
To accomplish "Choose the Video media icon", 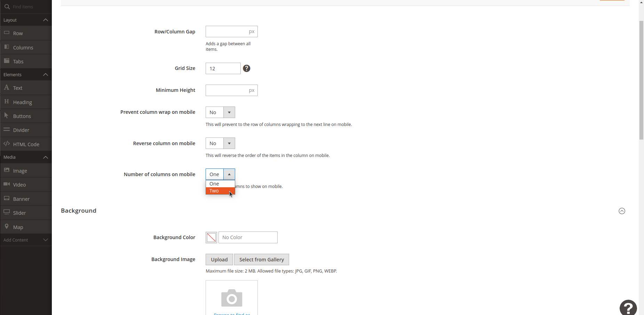I will [x=7, y=184].
